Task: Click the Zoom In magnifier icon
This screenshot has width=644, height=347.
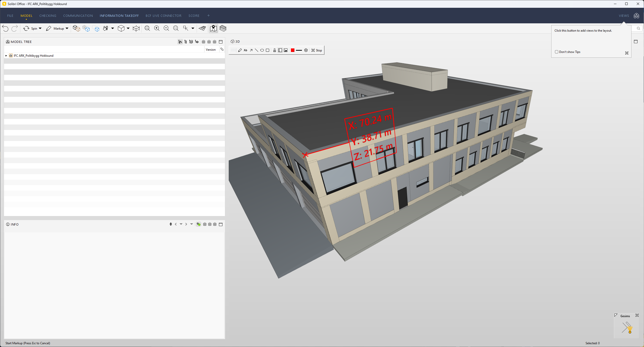Action: coord(157,28)
